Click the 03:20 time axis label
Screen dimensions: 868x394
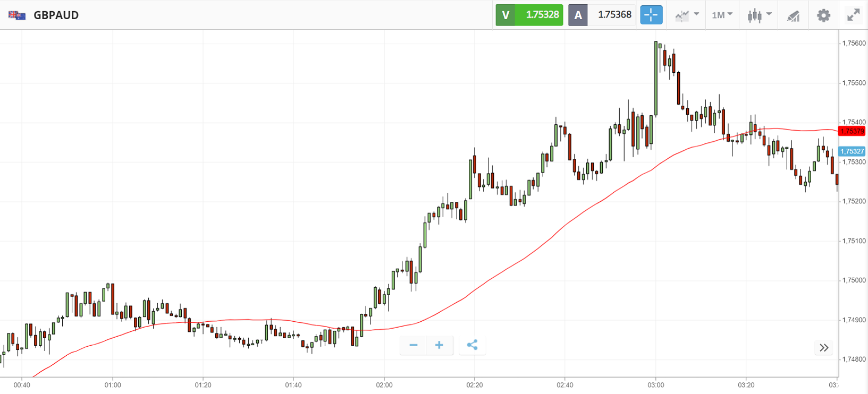[746, 385]
